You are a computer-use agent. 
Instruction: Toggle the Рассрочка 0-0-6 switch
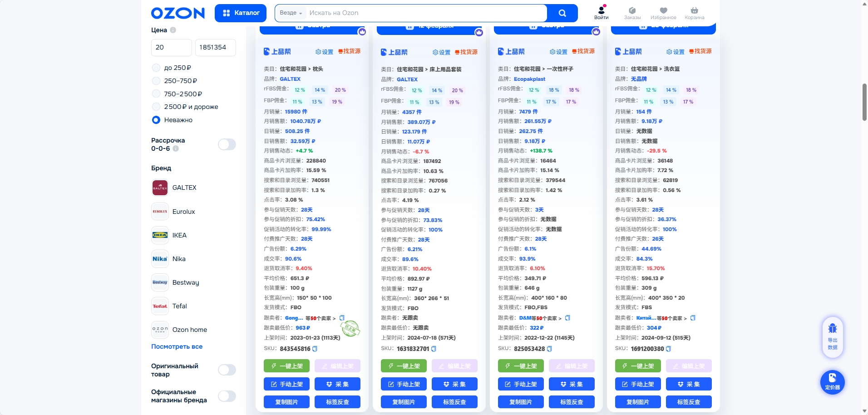227,144
